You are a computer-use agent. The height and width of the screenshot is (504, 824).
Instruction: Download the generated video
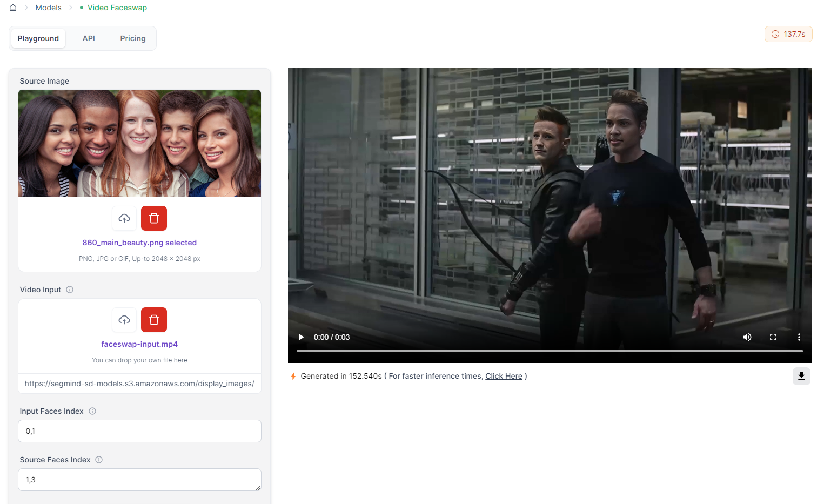point(801,376)
